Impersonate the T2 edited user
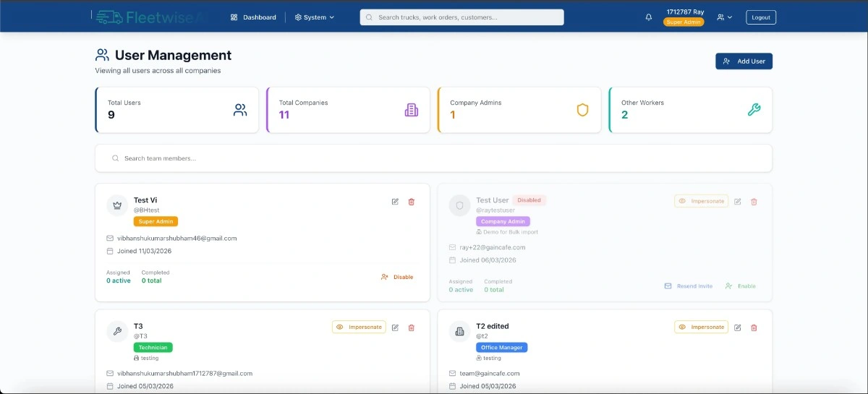 (701, 327)
